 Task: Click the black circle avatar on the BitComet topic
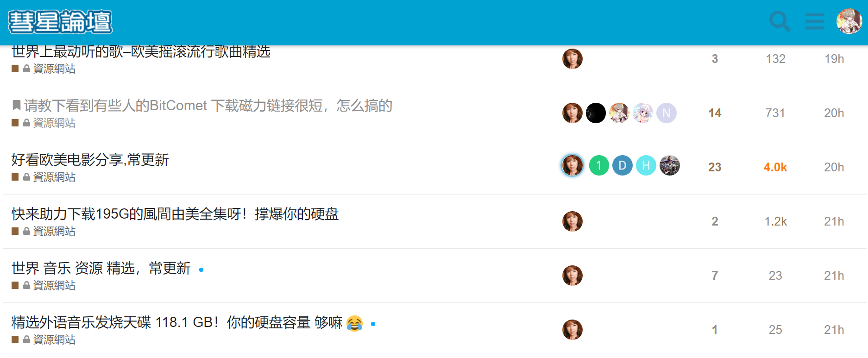pos(596,113)
